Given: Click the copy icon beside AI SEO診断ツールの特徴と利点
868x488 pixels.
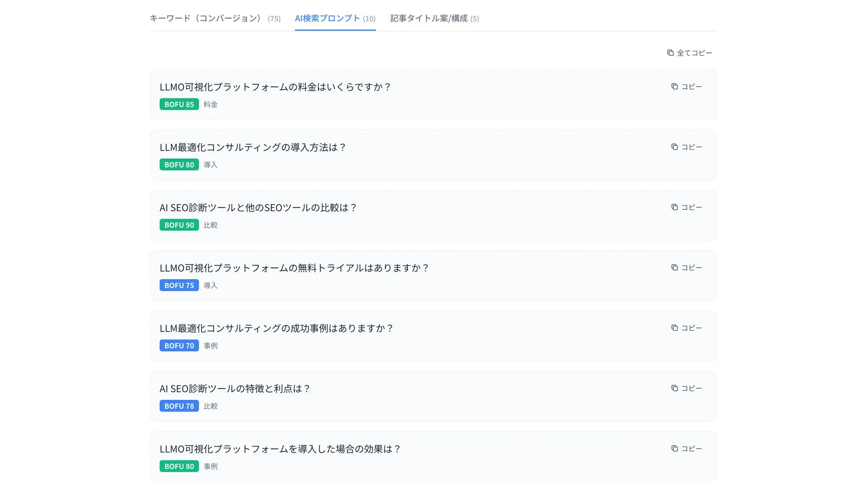Looking at the screenshot, I should (x=674, y=388).
